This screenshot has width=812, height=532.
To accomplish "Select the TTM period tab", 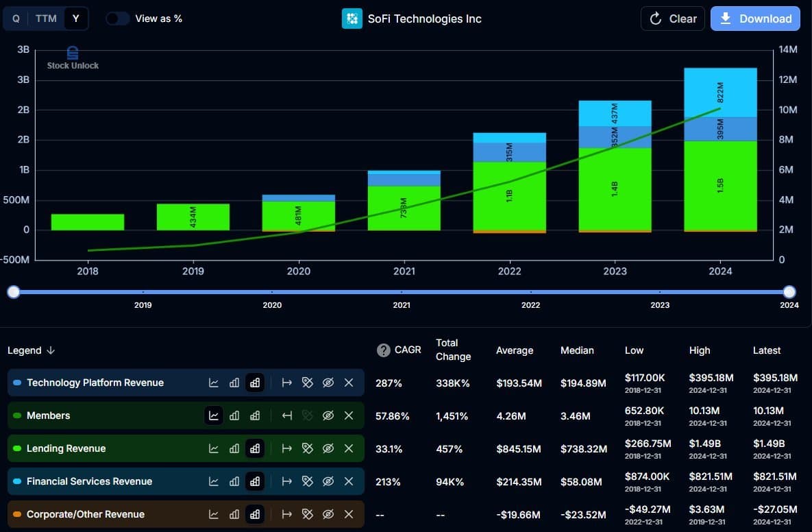I will pyautogui.click(x=46, y=19).
